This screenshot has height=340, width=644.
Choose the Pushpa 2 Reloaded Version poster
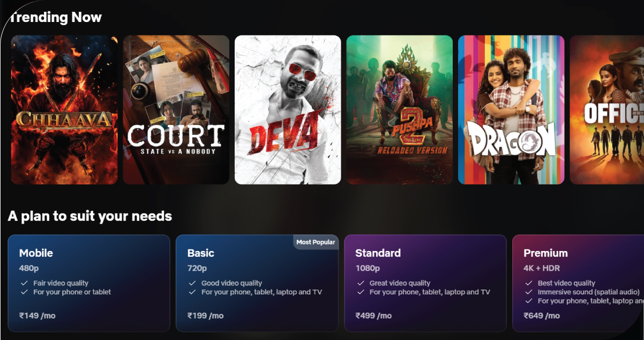(400, 110)
